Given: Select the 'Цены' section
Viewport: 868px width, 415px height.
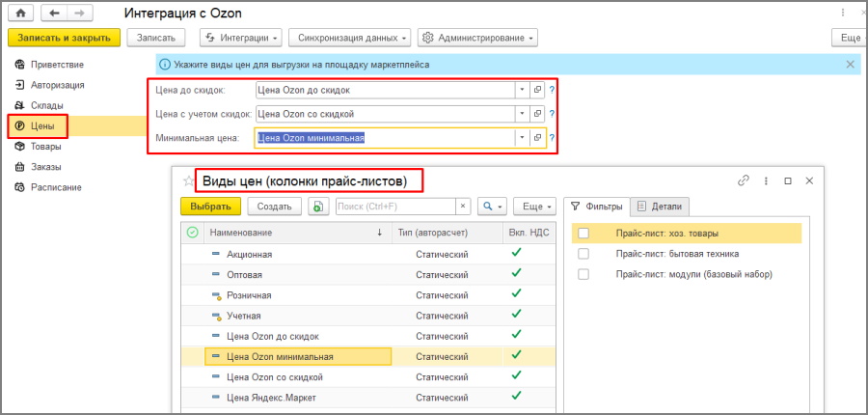Looking at the screenshot, I should (x=42, y=125).
